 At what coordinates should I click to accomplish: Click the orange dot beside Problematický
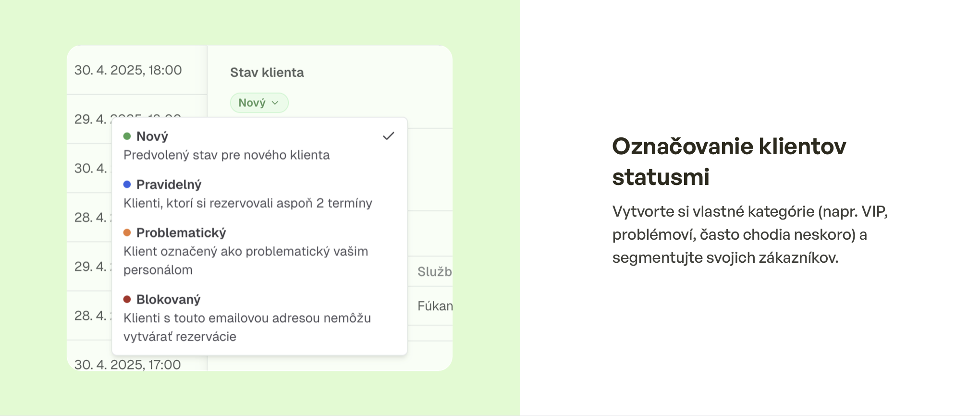pyautogui.click(x=127, y=232)
